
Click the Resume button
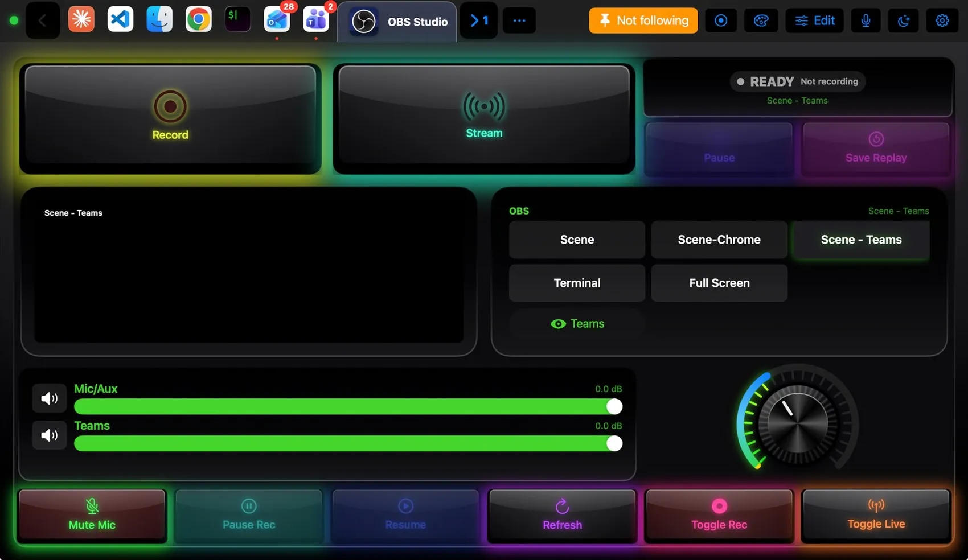[405, 516]
